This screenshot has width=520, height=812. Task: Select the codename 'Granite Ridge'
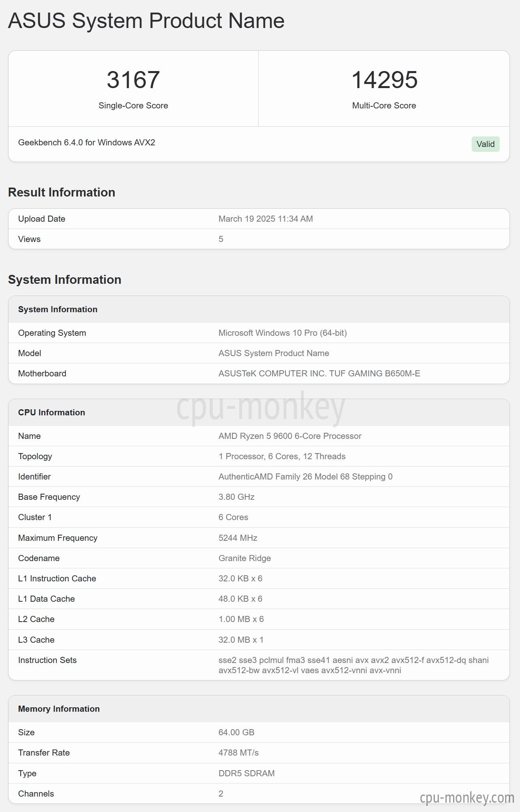coord(245,558)
